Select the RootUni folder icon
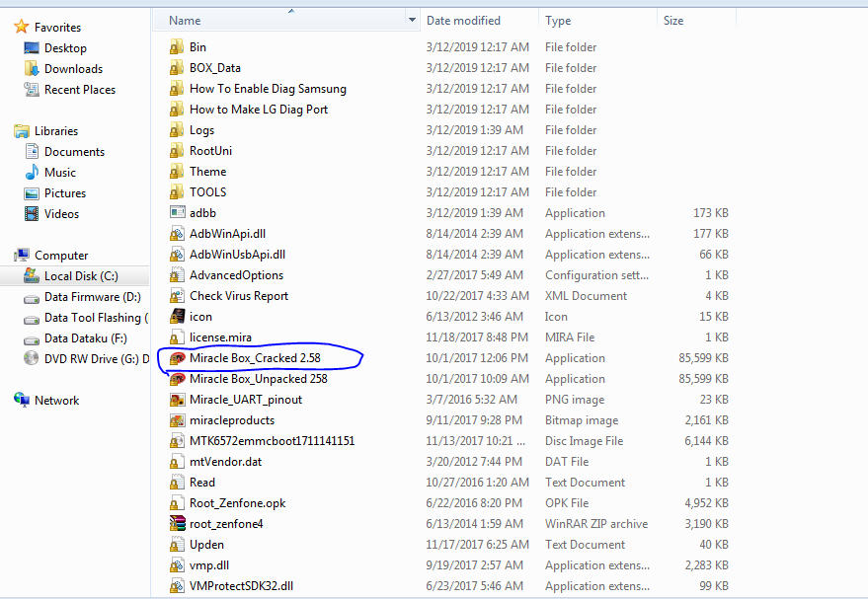This screenshot has height=599, width=868. click(177, 151)
